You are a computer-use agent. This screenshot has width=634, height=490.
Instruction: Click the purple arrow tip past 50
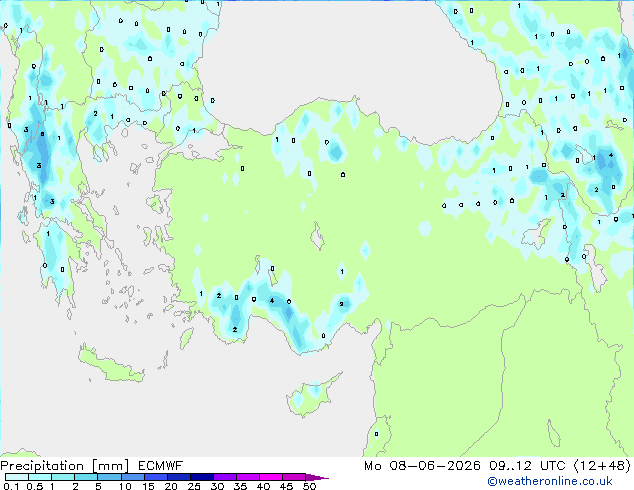[x=317, y=477]
